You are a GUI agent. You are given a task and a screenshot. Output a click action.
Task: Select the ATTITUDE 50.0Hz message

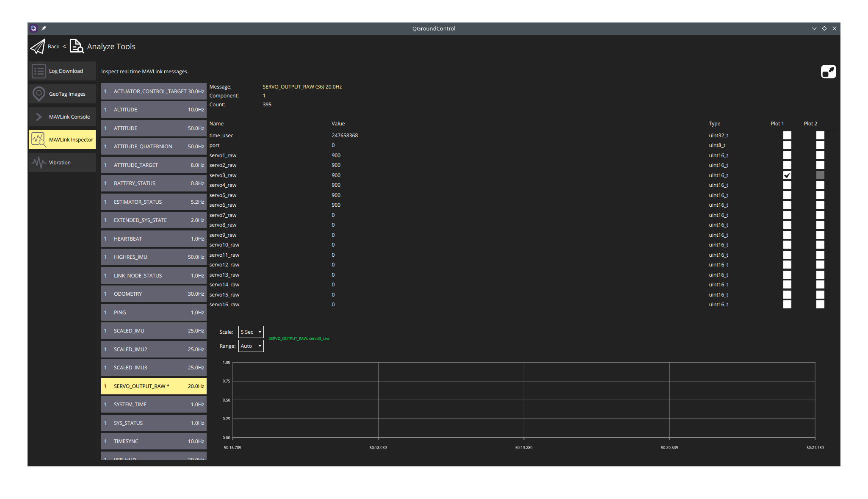coord(154,128)
